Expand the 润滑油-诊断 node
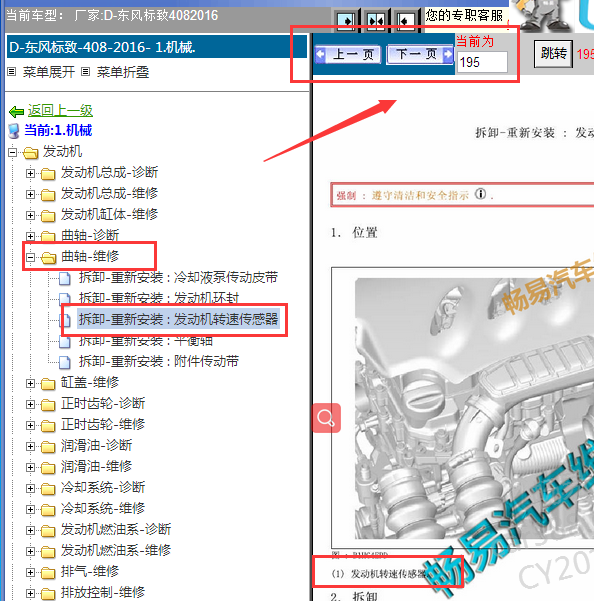 (x=30, y=447)
